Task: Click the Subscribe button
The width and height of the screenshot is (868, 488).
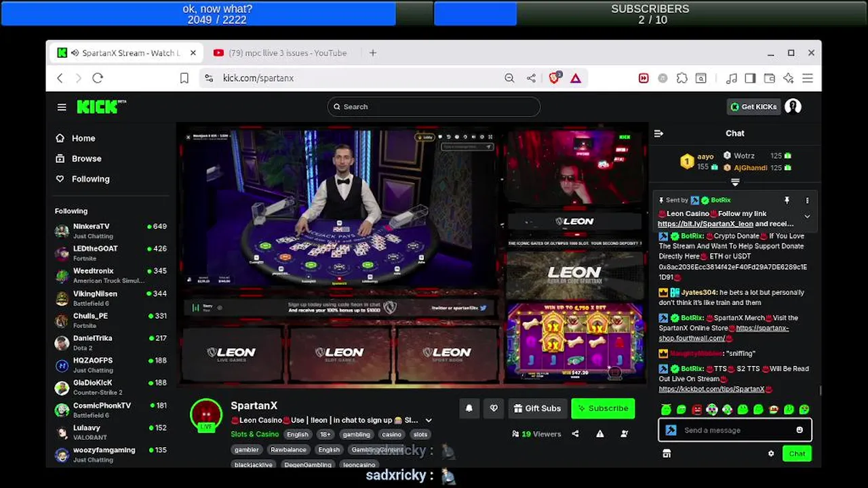Action: 603,408
